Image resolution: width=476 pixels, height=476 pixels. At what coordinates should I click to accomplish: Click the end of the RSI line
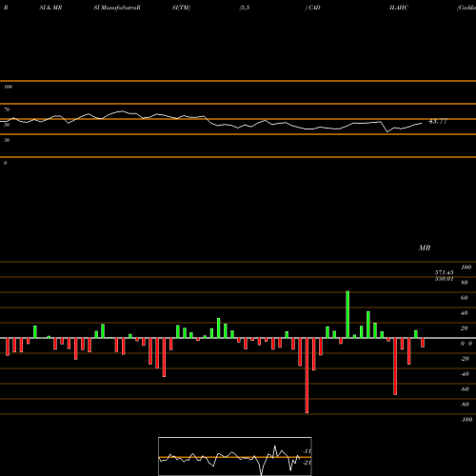click(x=422, y=123)
